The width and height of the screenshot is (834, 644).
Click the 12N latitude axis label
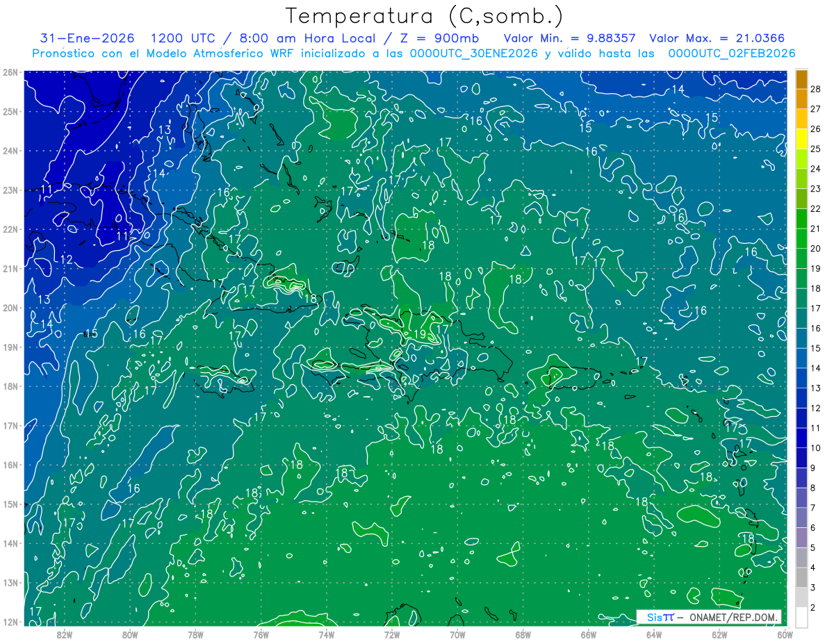coord(10,622)
